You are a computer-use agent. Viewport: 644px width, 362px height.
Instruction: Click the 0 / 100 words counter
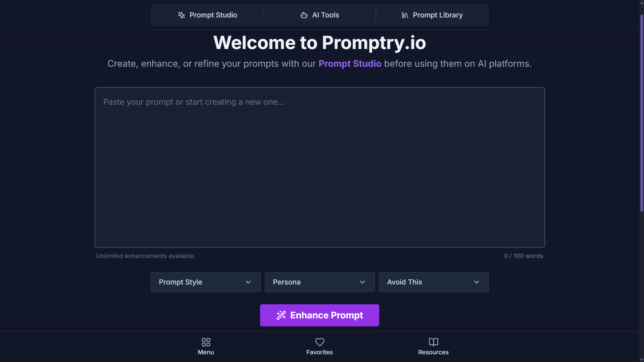click(x=524, y=256)
